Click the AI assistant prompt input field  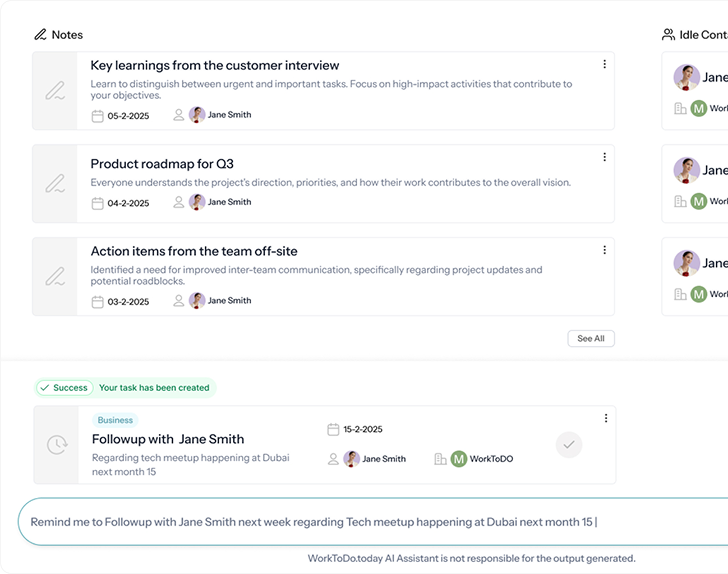click(373, 522)
